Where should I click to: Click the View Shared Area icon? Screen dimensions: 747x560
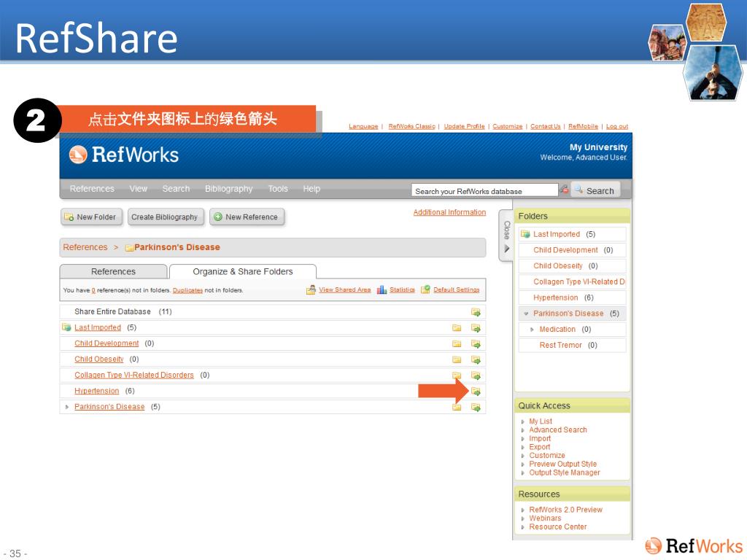pyautogui.click(x=311, y=289)
